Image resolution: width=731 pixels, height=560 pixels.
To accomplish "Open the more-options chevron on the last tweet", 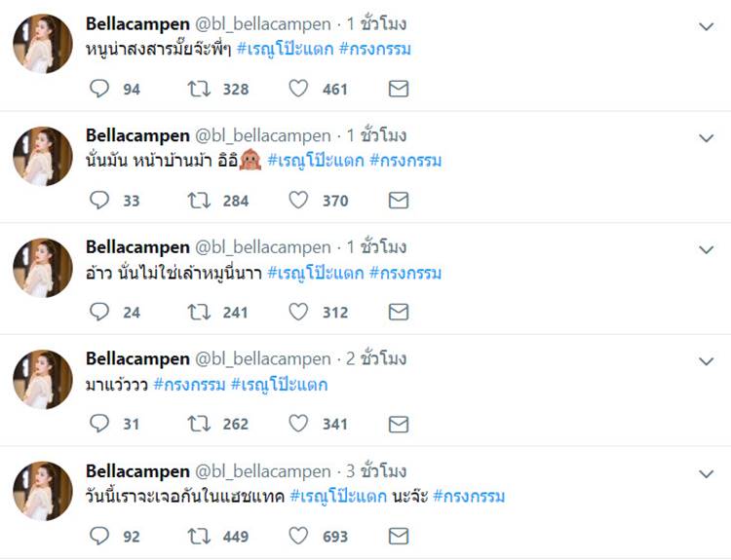I will click(x=707, y=474).
